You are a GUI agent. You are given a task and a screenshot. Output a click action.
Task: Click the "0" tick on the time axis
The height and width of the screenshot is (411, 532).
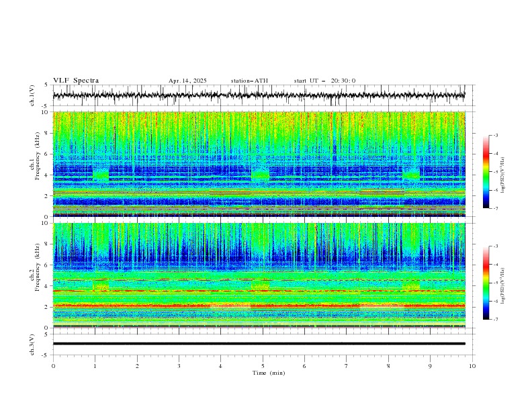pyautogui.click(x=53, y=366)
